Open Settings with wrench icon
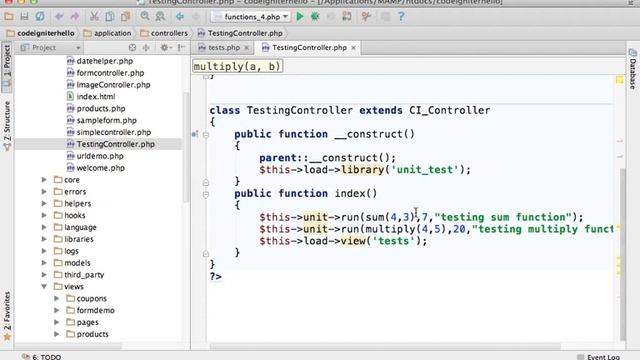Viewport: 640px width, 360px height. pyautogui.click(x=366, y=17)
